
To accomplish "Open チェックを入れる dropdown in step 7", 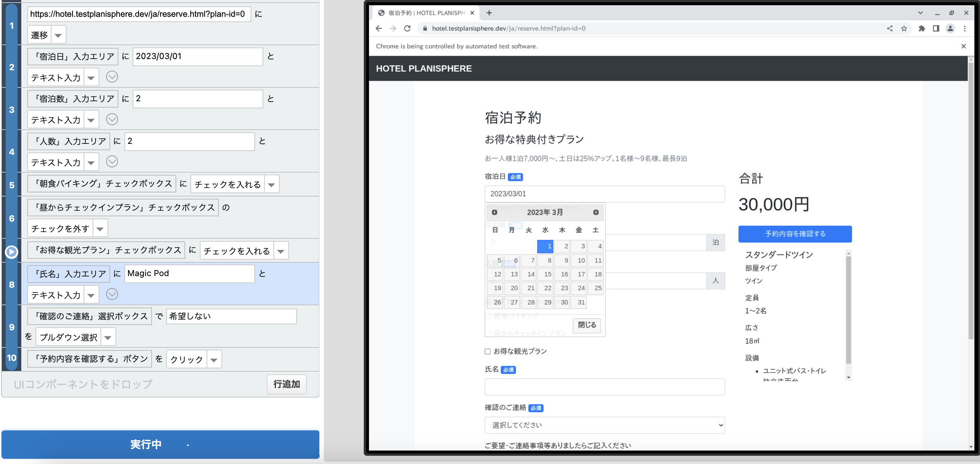I will (x=281, y=251).
